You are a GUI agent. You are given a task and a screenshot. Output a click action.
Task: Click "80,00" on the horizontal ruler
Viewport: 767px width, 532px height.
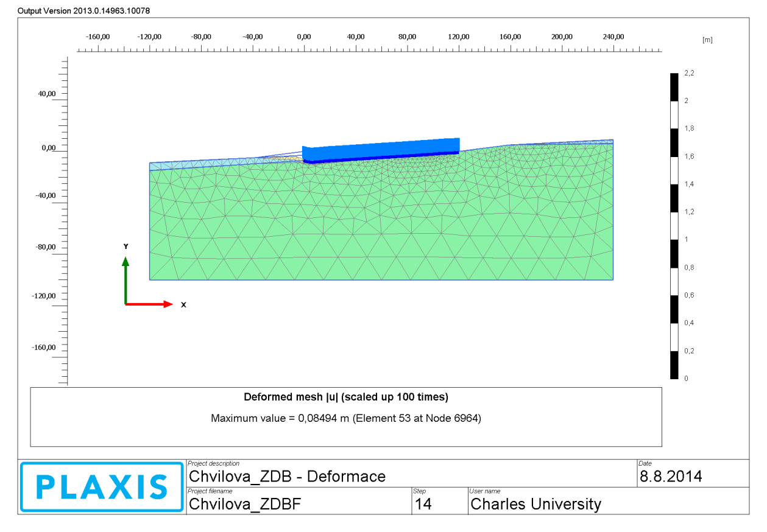(407, 37)
